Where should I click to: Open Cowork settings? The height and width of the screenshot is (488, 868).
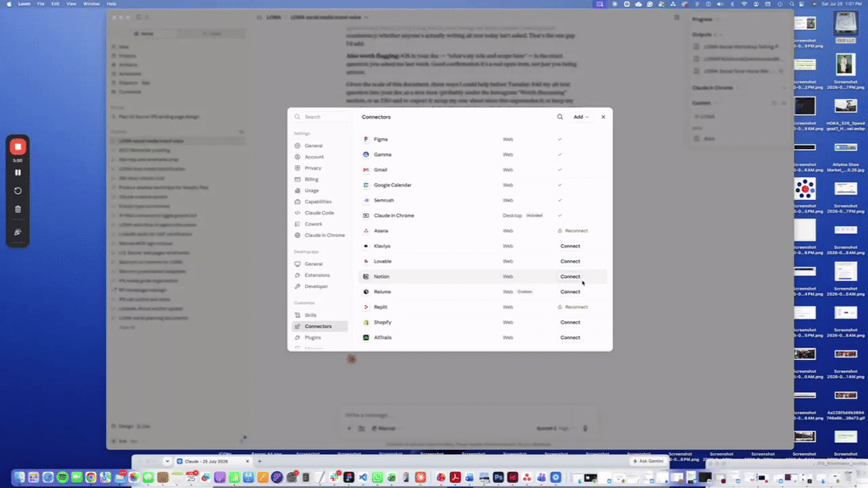tap(314, 224)
